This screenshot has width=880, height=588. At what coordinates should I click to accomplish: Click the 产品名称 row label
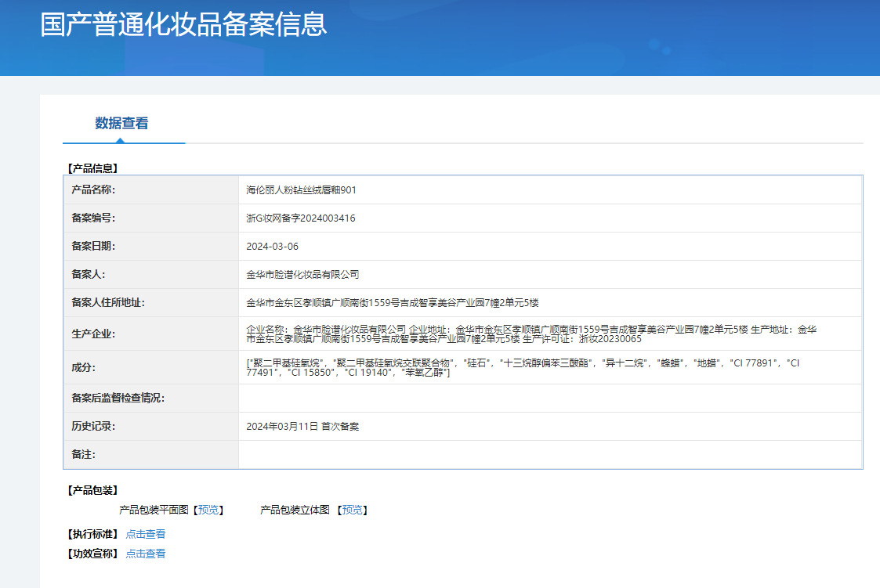(x=93, y=189)
